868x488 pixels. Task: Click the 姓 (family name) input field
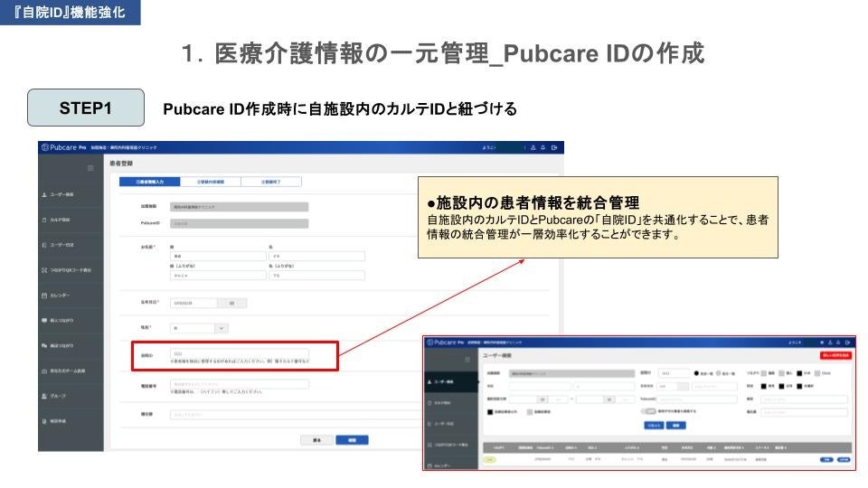(x=218, y=257)
